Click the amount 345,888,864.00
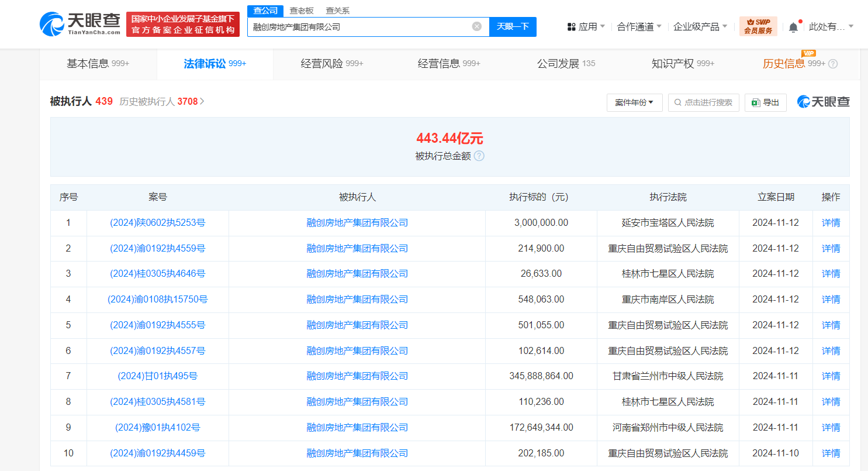Screen dimensions: 868x471 [541, 376]
